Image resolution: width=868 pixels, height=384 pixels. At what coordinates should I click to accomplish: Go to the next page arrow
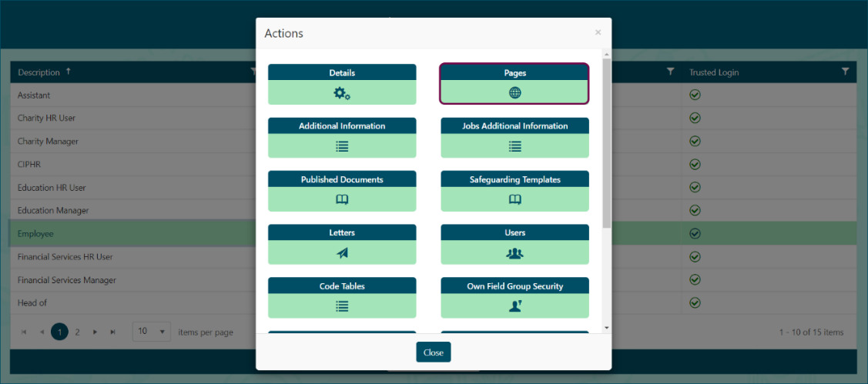(96, 332)
